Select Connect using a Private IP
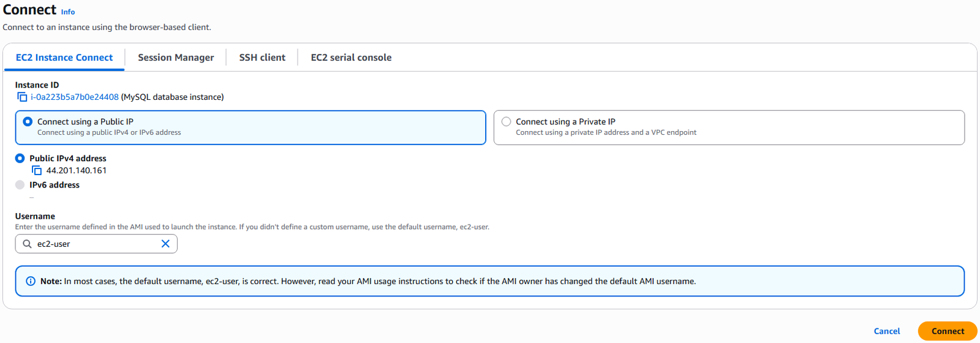This screenshot has height=343, width=980. 506,122
